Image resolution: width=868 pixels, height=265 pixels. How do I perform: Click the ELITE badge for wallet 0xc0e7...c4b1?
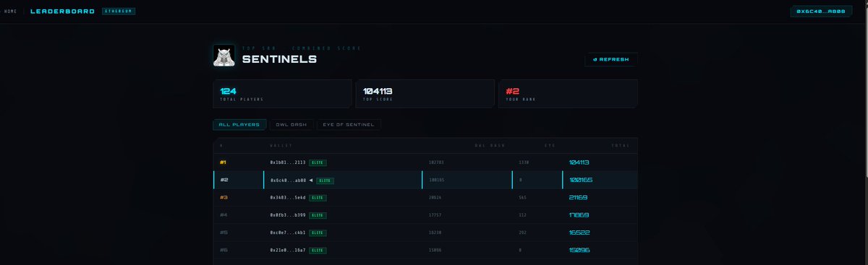click(318, 233)
